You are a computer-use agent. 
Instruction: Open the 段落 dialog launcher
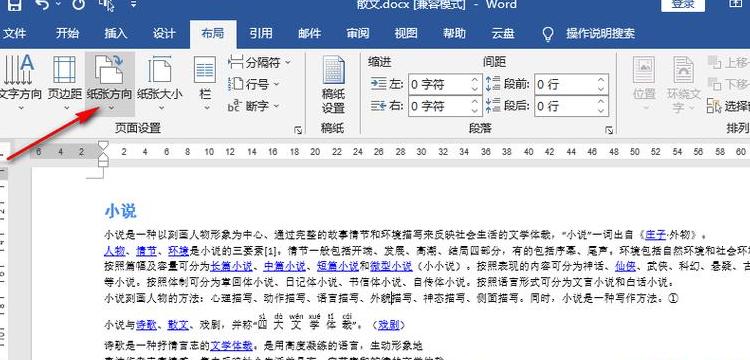pyautogui.click(x=609, y=130)
